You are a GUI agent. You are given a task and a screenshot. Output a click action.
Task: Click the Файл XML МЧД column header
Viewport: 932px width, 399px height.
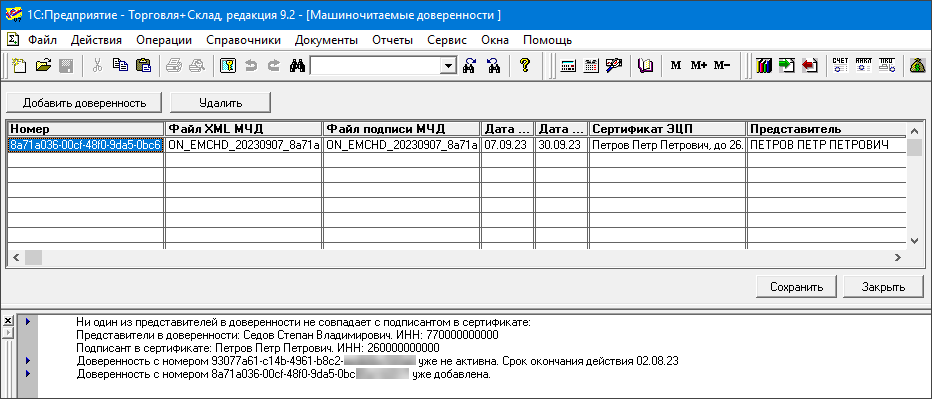(244, 129)
